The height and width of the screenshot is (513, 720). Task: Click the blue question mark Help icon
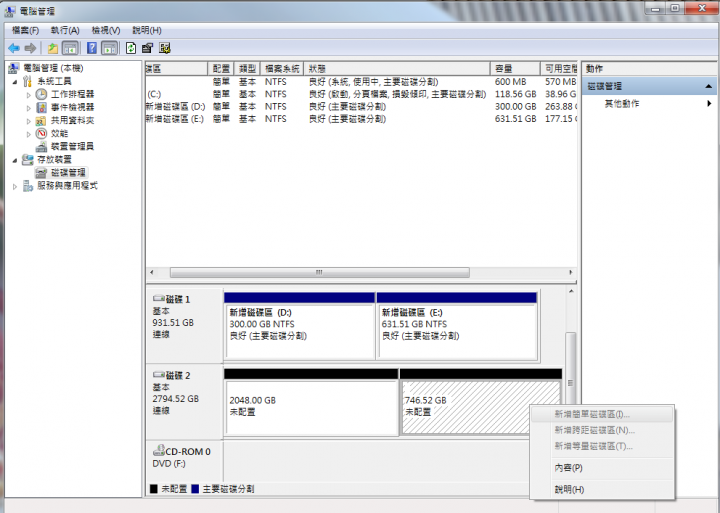[92, 48]
